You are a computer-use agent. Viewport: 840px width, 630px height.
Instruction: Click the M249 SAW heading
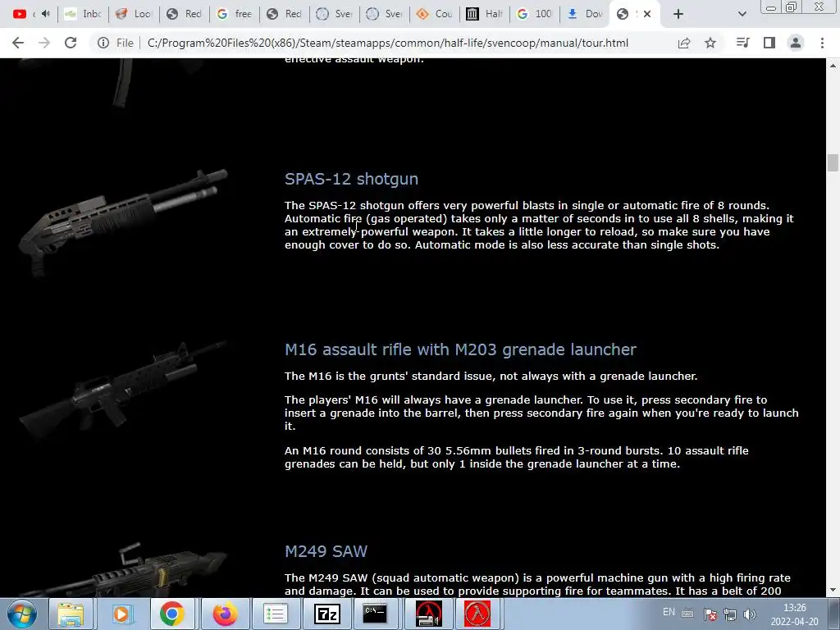(x=326, y=551)
